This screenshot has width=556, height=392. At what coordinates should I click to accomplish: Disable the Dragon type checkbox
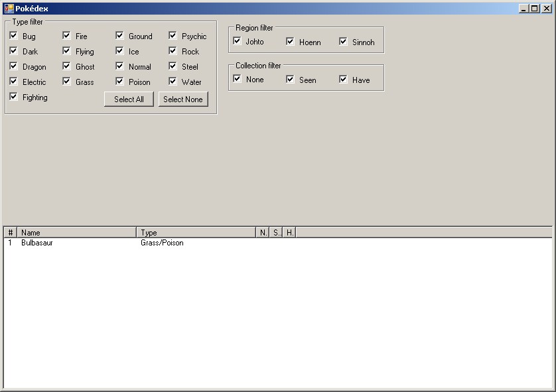click(x=13, y=66)
